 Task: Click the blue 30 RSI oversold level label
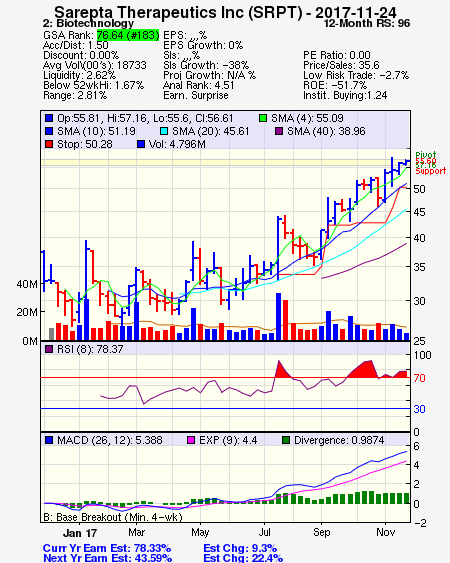coord(419,409)
